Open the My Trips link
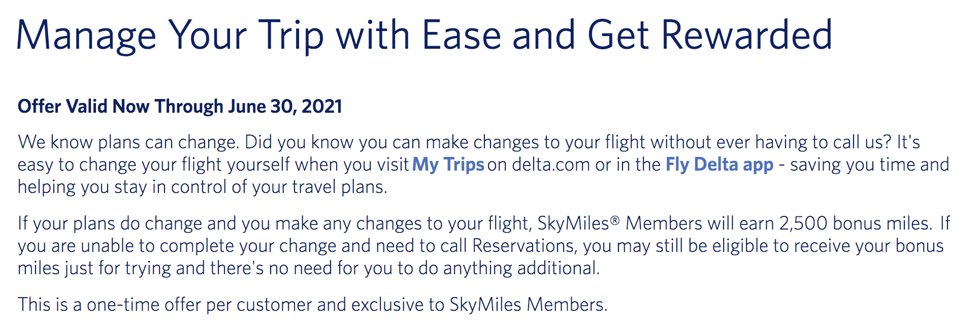980x323 pixels. coord(448,165)
